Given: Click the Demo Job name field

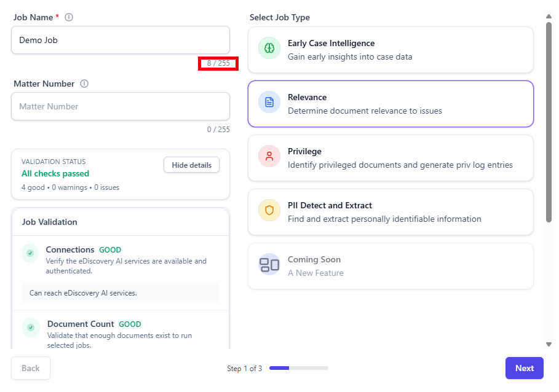Looking at the screenshot, I should [120, 39].
